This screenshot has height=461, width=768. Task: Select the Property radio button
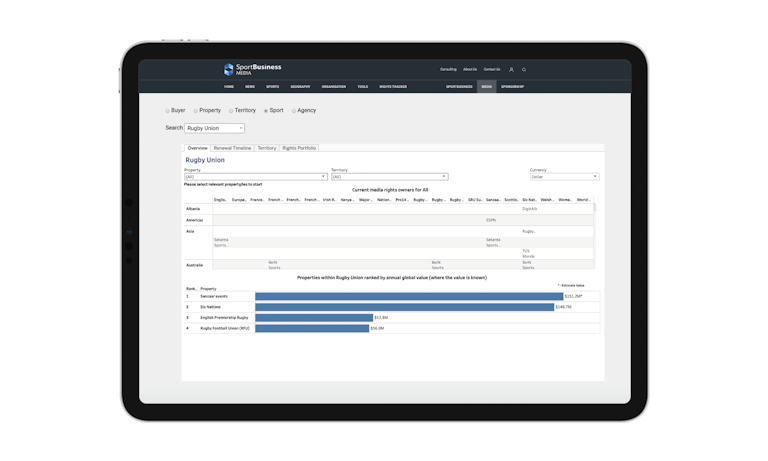(x=195, y=111)
